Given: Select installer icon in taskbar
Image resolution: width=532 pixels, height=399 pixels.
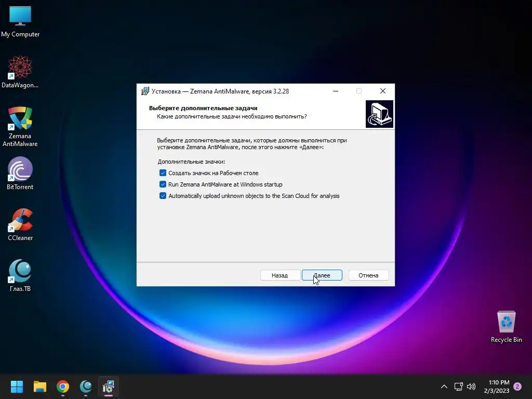Looking at the screenshot, I should point(109,387).
